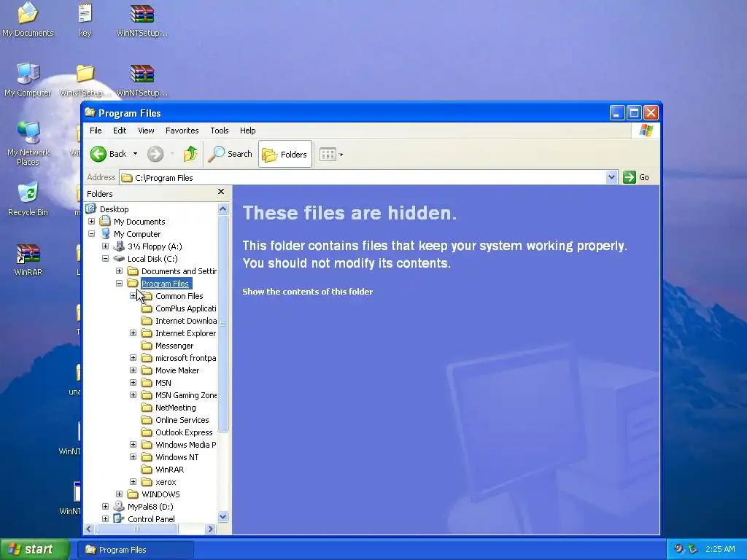This screenshot has height=560, width=747.
Task: Expand MyPal68 (D:) drive node
Action: pyautogui.click(x=105, y=506)
